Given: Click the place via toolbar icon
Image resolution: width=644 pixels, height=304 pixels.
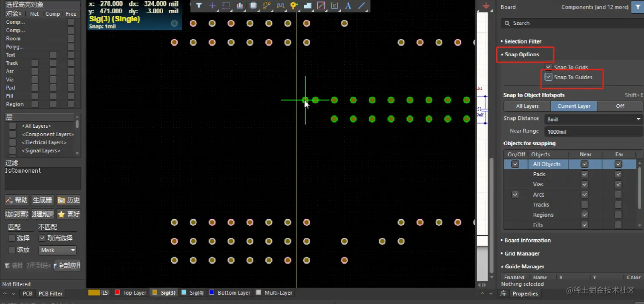Looking at the screenshot, I should click(293, 6).
